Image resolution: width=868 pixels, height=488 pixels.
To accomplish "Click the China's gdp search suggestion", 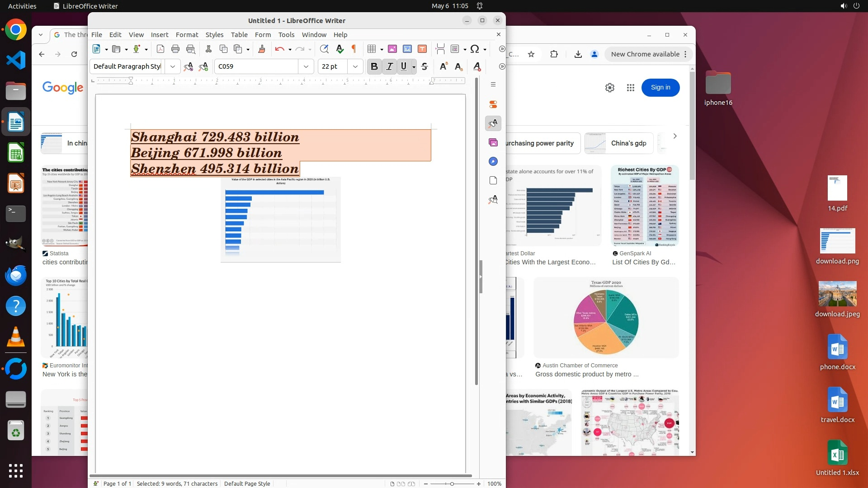I will 628,143.
